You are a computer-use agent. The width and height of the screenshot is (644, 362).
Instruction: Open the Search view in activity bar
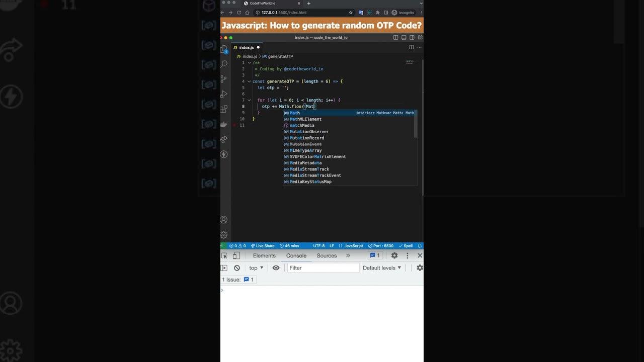click(x=224, y=64)
